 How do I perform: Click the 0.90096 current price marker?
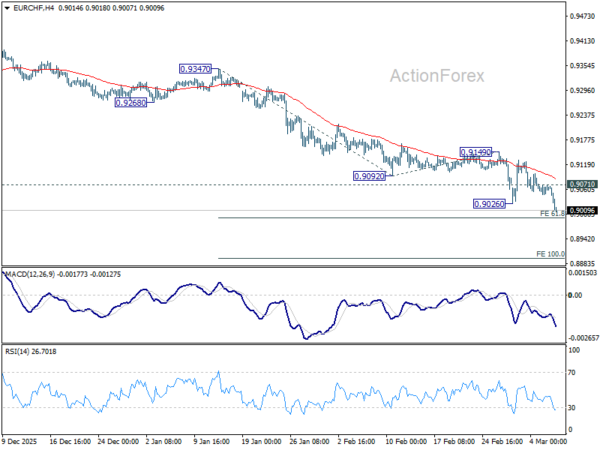point(582,210)
